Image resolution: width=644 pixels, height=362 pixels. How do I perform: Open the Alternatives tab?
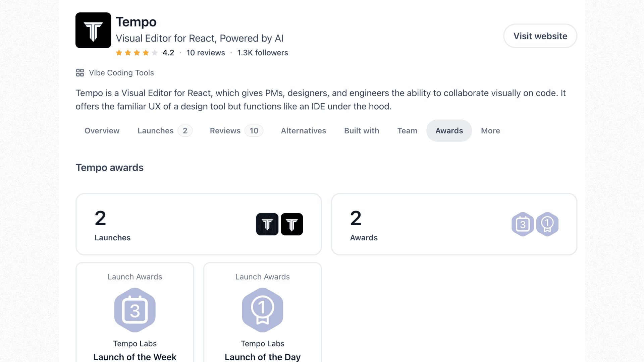(x=304, y=131)
